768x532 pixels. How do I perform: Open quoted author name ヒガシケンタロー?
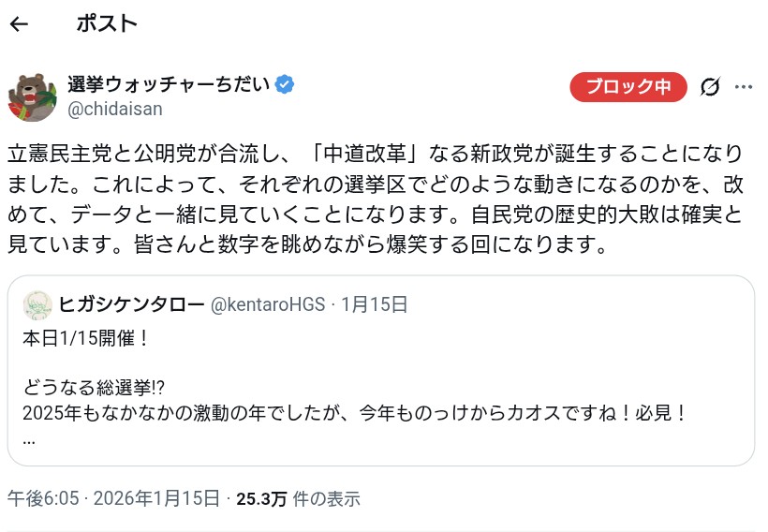(131, 304)
